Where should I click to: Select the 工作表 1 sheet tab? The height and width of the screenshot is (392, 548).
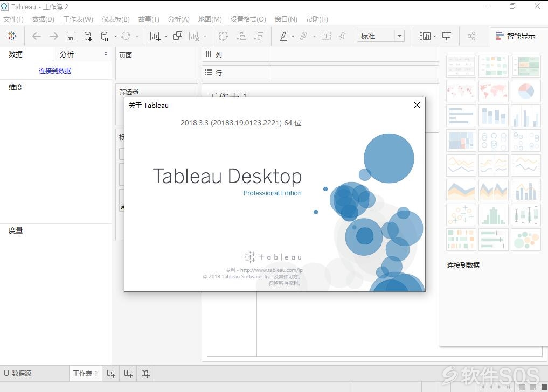[85, 374]
